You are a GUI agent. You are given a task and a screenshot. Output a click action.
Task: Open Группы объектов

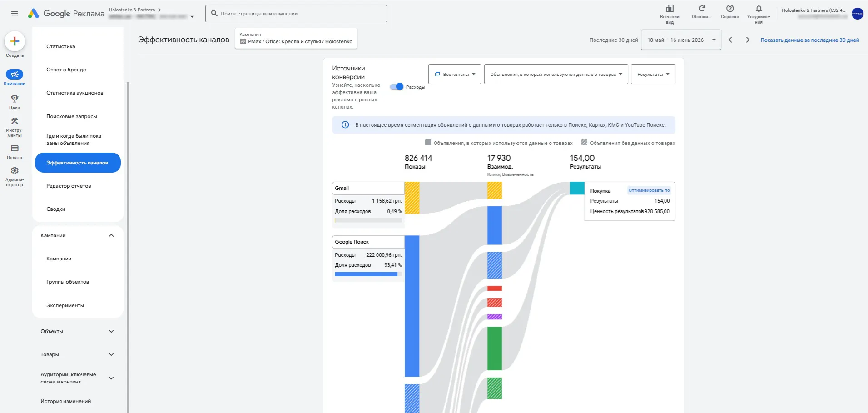[x=68, y=282]
